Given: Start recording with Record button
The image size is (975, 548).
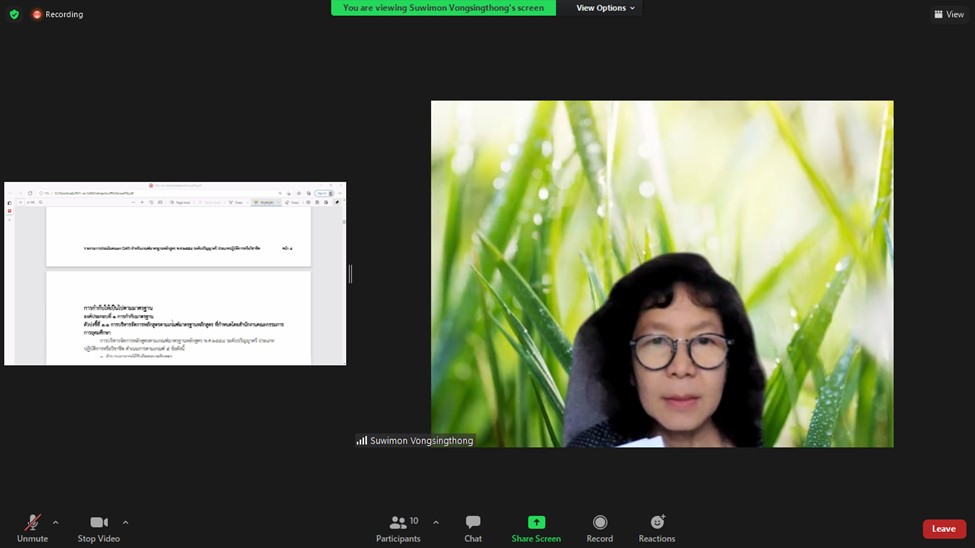Looking at the screenshot, I should coord(600,527).
